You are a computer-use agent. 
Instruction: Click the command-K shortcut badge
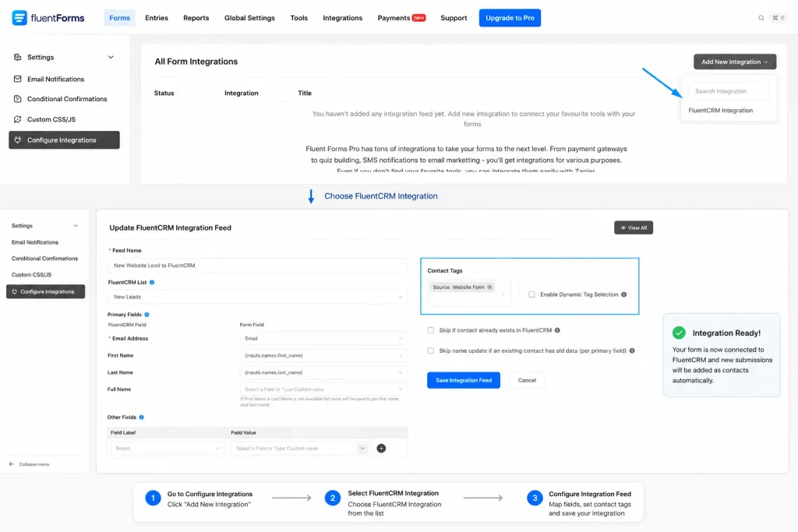click(x=779, y=18)
